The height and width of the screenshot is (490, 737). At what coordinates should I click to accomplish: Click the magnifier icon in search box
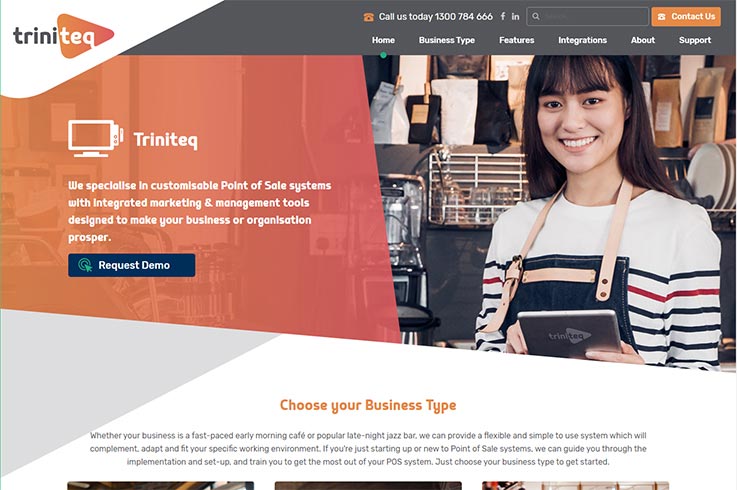click(x=536, y=16)
